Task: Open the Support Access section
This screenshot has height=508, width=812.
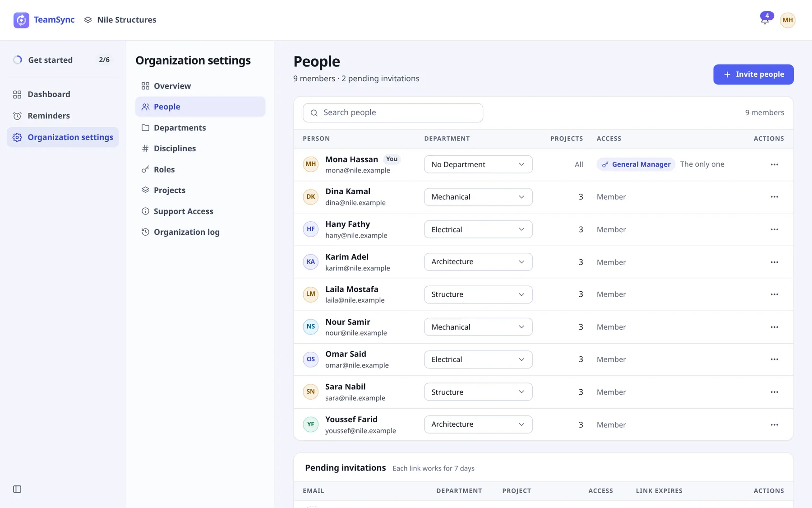Action: pyautogui.click(x=200, y=211)
